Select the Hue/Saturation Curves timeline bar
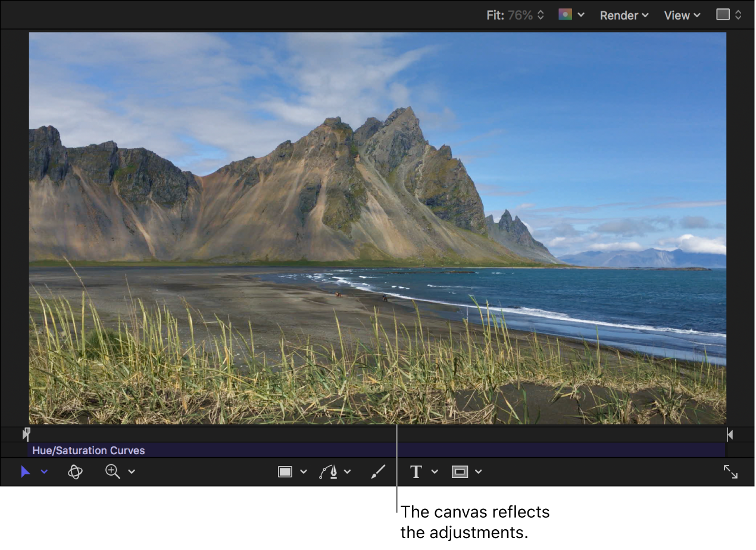Image resolution: width=756 pixels, height=550 pixels. pos(376,451)
